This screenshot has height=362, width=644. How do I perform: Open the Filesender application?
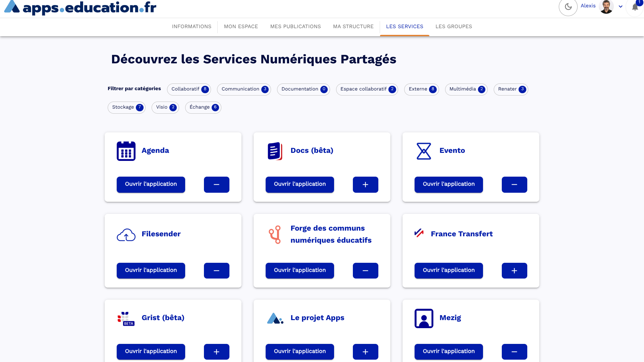[151, 271]
